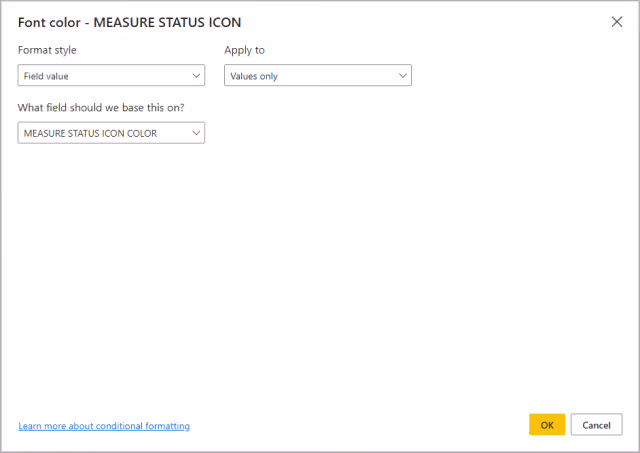Open the Format style dropdown
640x453 pixels.
(111, 76)
